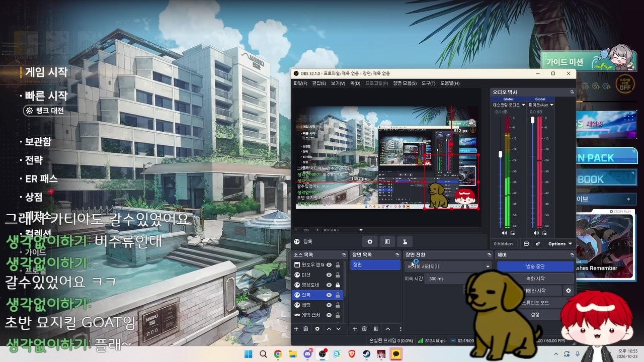Toggle visibility of 영상도네 source
644x362 pixels.
(329, 285)
